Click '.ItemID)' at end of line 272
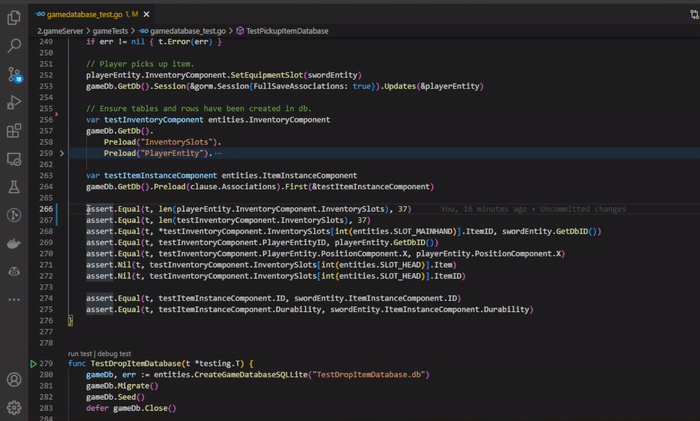 click(x=447, y=276)
